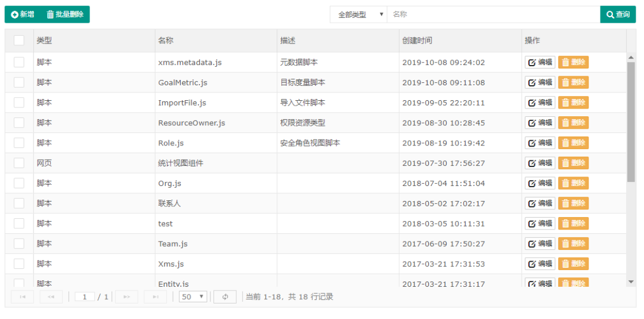Image resolution: width=644 pixels, height=319 pixels.
Task: Edit the GoalMetric.js row
Action: [540, 82]
